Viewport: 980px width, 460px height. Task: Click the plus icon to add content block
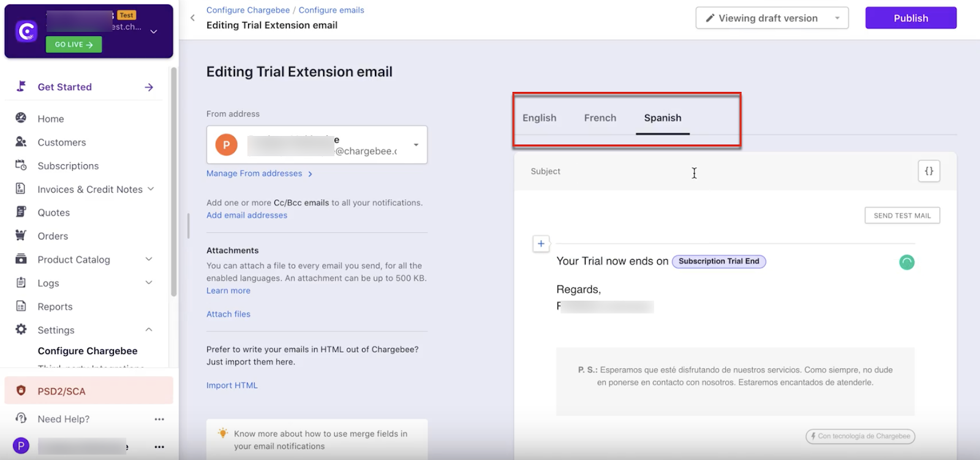(541, 244)
